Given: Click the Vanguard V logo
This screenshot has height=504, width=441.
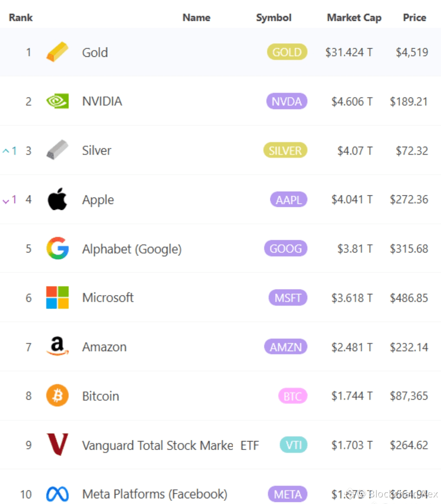Looking at the screenshot, I should [57, 445].
